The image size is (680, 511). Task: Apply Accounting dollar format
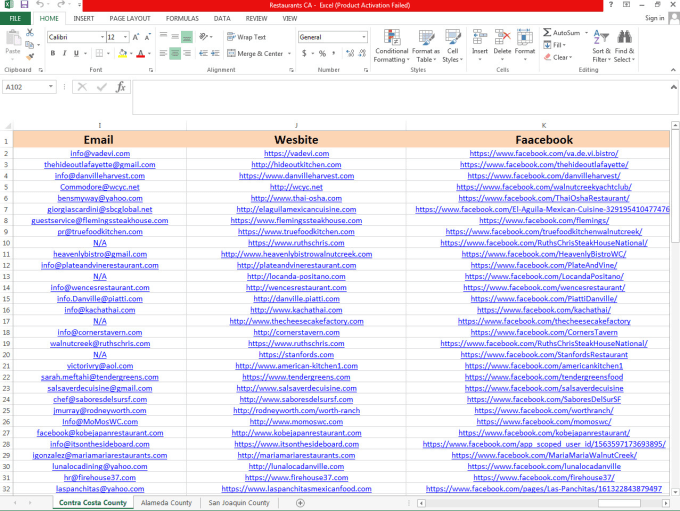pos(304,53)
